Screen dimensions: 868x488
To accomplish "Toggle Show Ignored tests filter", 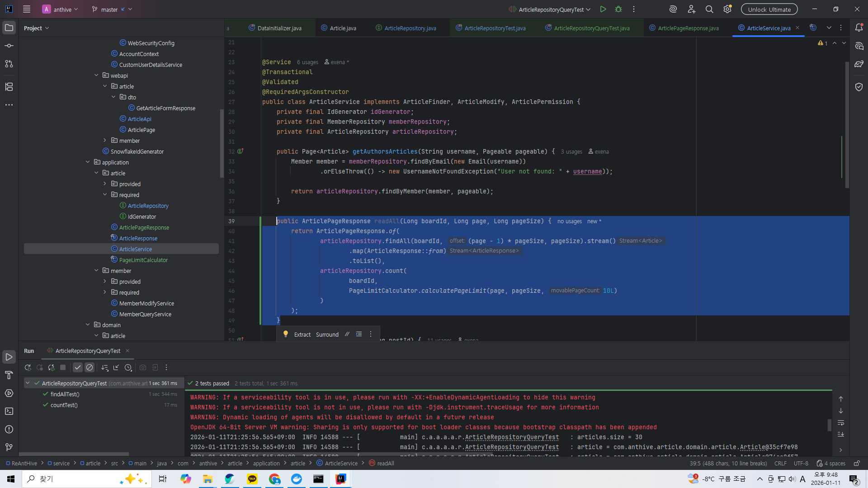I will pos(90,368).
